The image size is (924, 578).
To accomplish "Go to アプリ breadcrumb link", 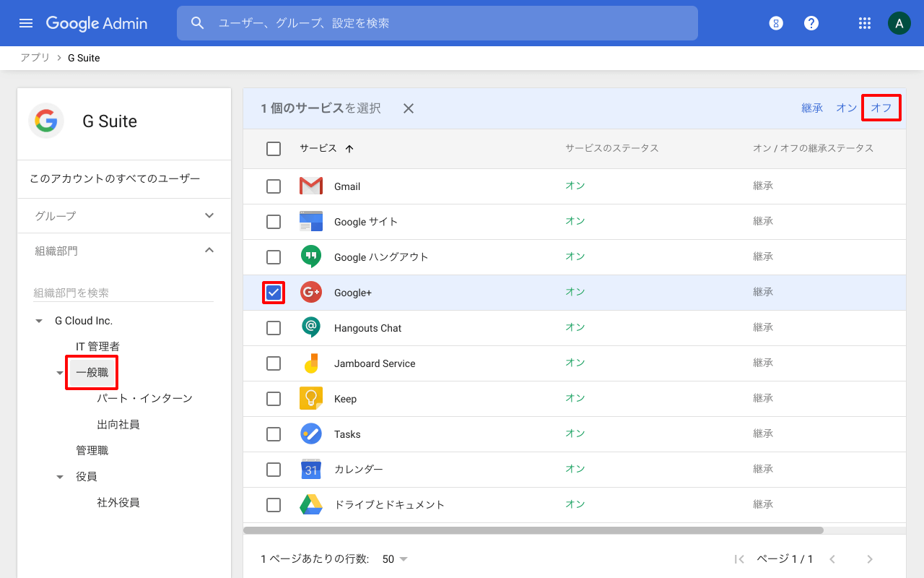I will click(x=35, y=58).
